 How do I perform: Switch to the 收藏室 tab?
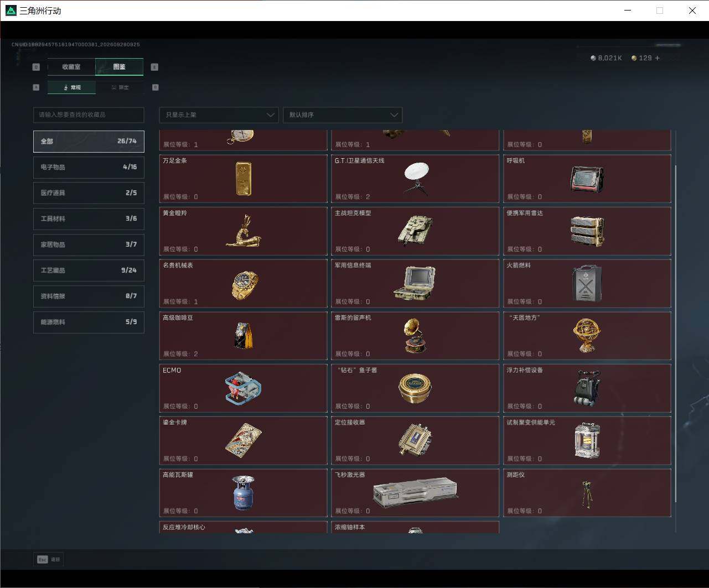pos(71,67)
